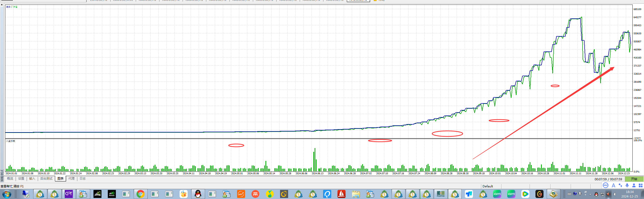
Task: Click the blue help icon in tray
Action: (575, 194)
